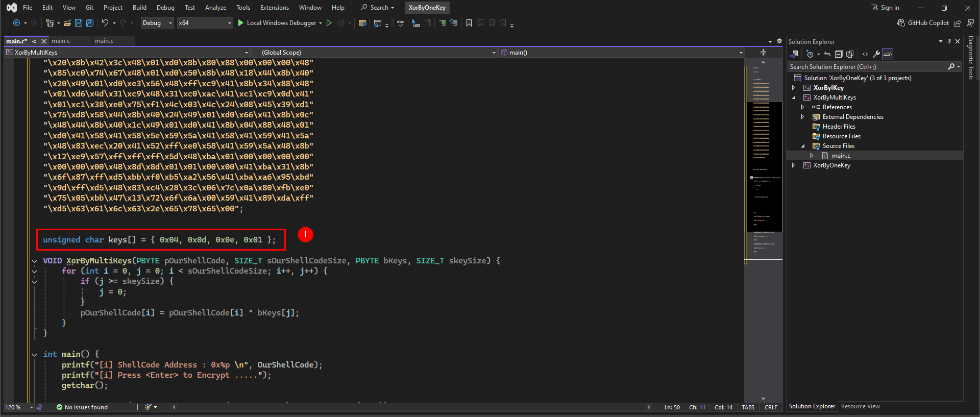Open the Debug configuration dropdown

pyautogui.click(x=157, y=23)
